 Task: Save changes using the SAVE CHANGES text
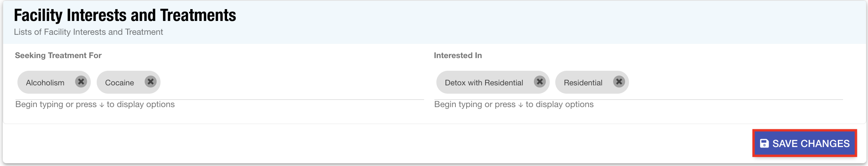coord(811,143)
